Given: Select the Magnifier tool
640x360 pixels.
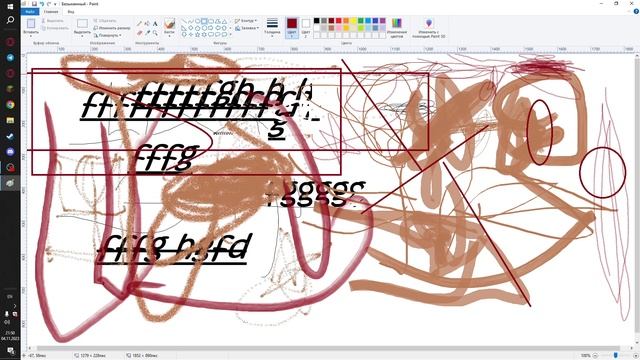Looking at the screenshot, I should 155,33.
